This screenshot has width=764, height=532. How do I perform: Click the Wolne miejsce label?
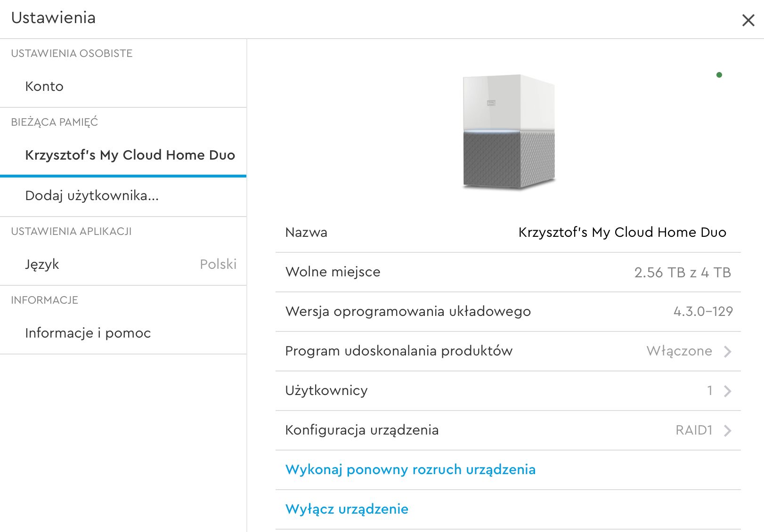(x=333, y=272)
